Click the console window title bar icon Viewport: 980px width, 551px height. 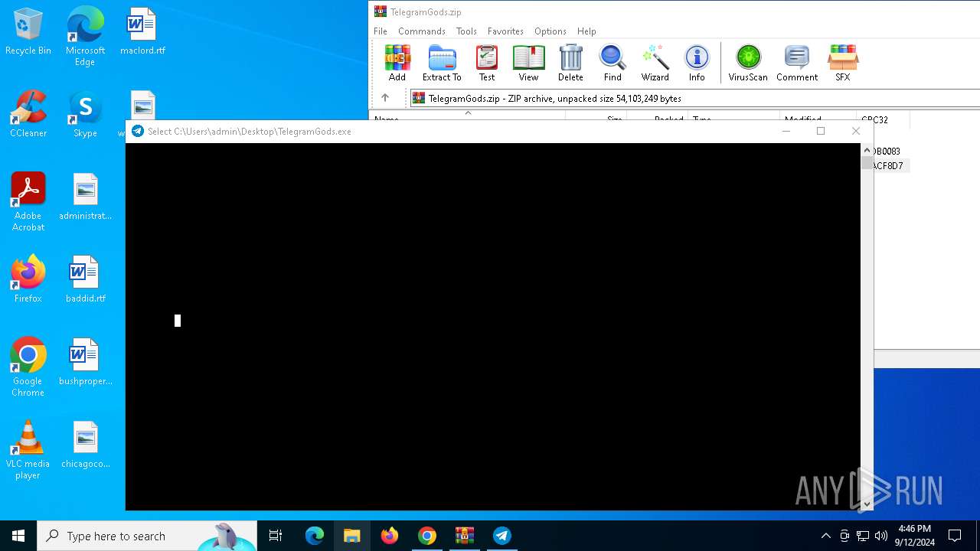point(138,131)
